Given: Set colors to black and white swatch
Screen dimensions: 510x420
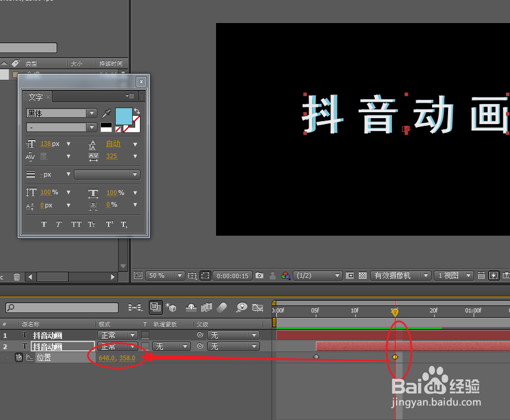Looking at the screenshot, I should (x=106, y=127).
